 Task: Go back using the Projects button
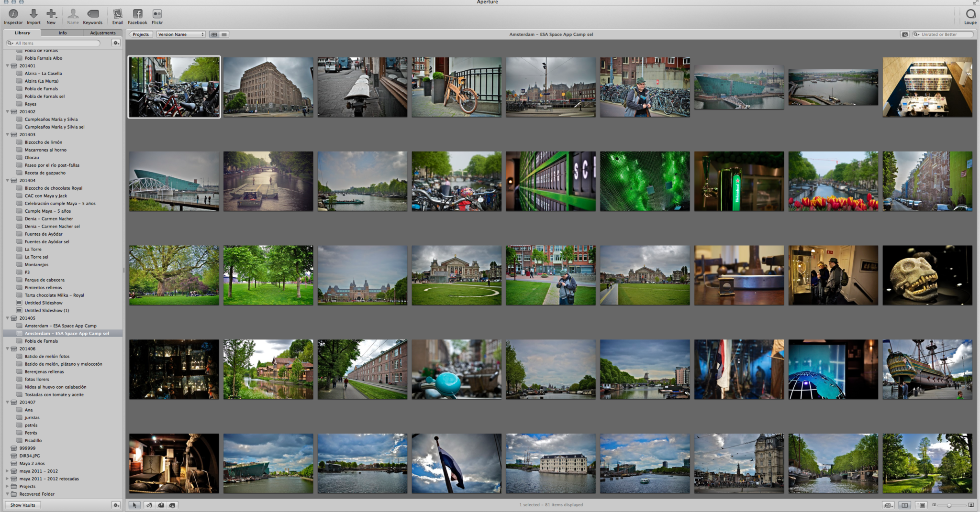point(141,34)
